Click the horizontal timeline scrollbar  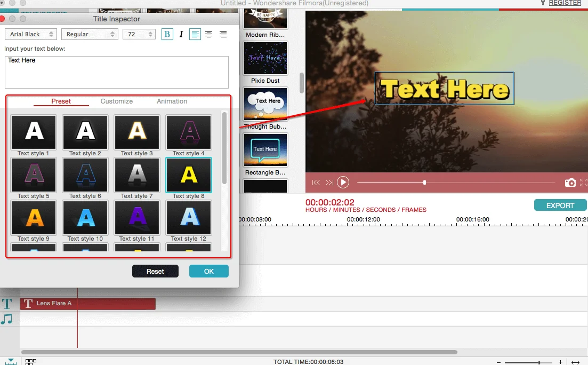pyautogui.click(x=239, y=352)
